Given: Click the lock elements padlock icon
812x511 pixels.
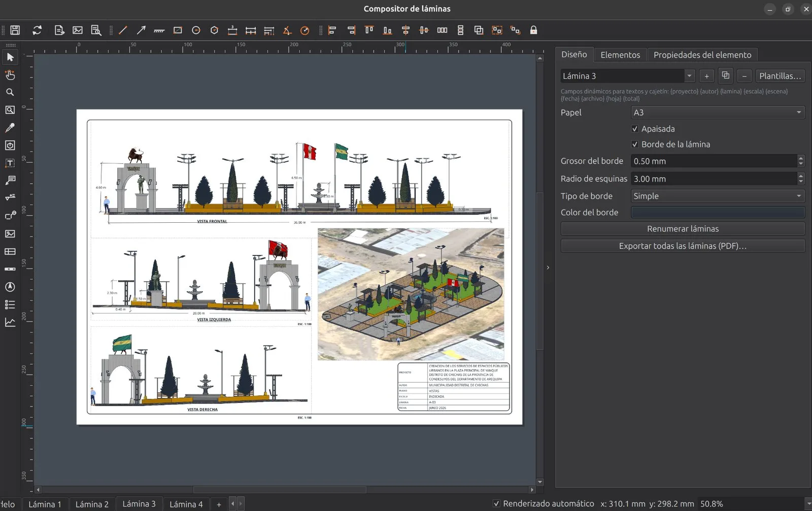Looking at the screenshot, I should 533,30.
